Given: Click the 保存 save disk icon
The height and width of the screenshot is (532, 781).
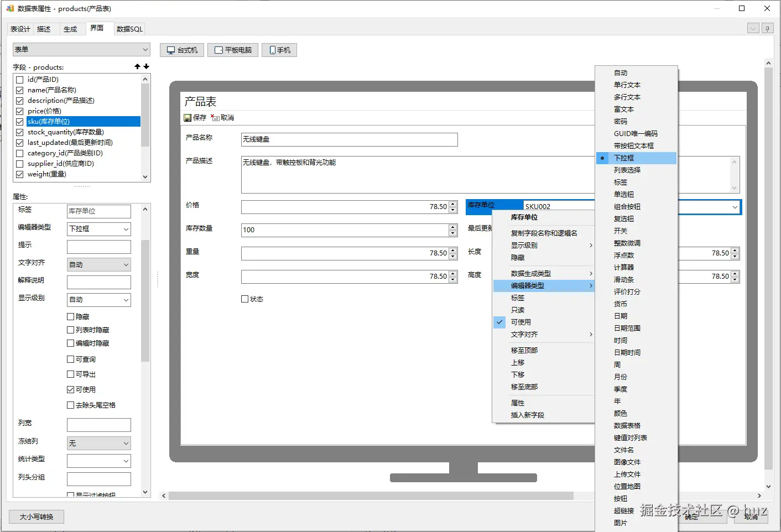Looking at the screenshot, I should (188, 118).
